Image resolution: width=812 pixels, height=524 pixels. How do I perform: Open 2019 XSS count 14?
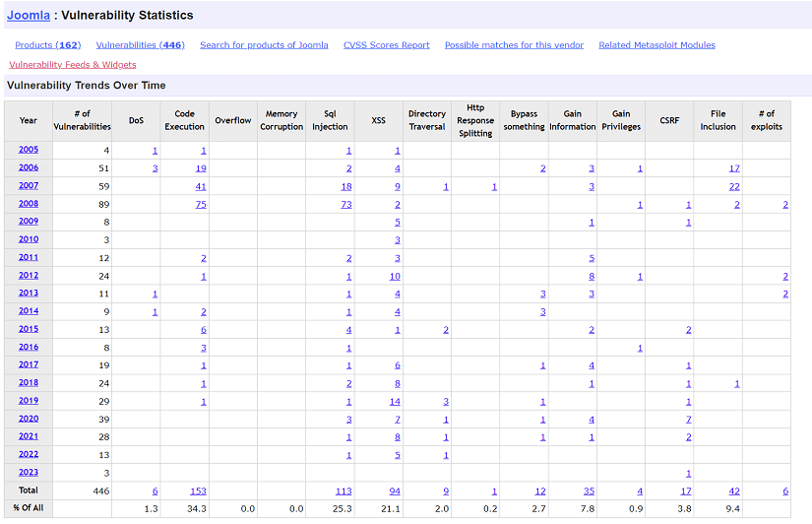[x=394, y=402]
